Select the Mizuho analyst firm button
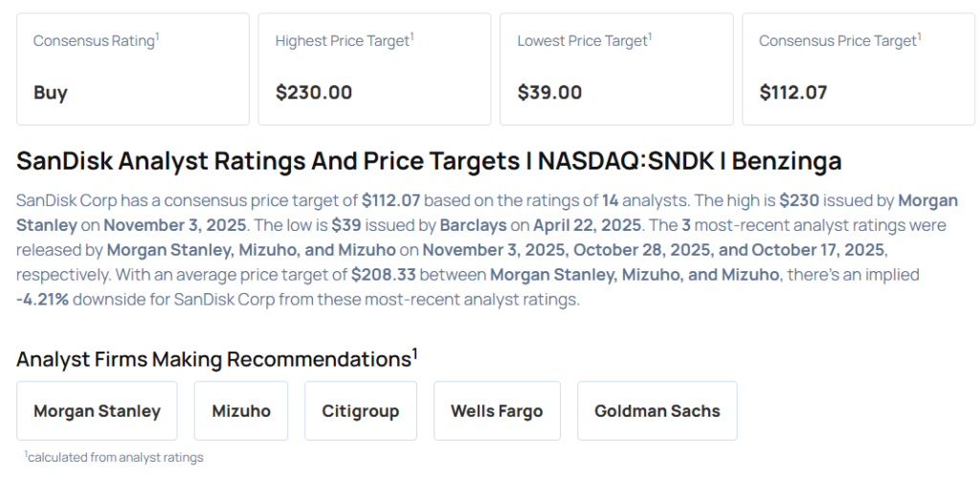The height and width of the screenshot is (501, 980). [241, 411]
